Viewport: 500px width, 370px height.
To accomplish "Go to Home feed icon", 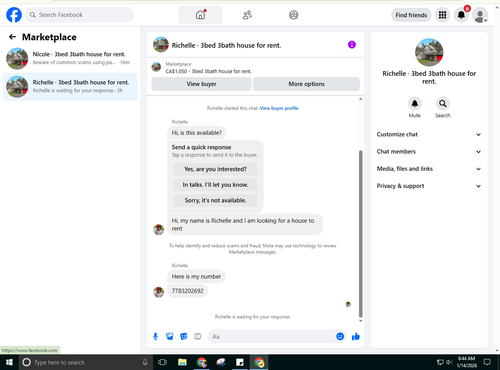I will (200, 15).
